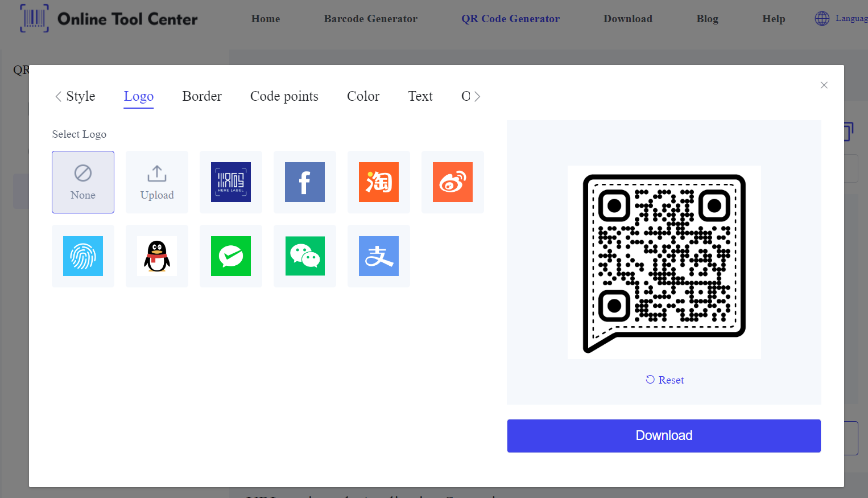Image resolution: width=868 pixels, height=498 pixels.
Task: Close the QR style dialog
Action: [x=824, y=85]
